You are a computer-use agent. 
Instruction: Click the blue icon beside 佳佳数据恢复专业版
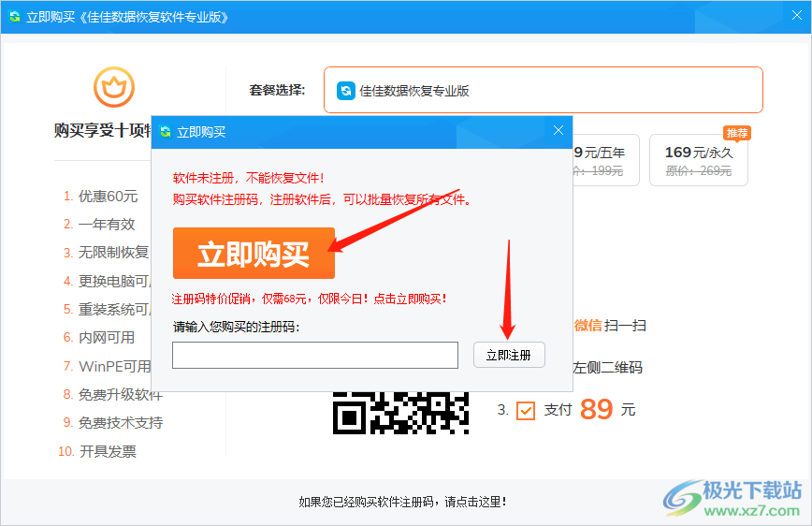346,91
